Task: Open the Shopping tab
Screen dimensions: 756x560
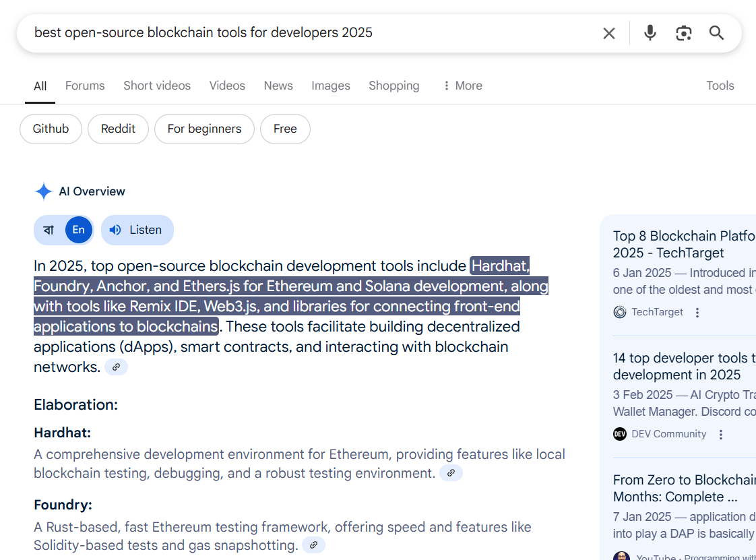Action: pos(394,86)
